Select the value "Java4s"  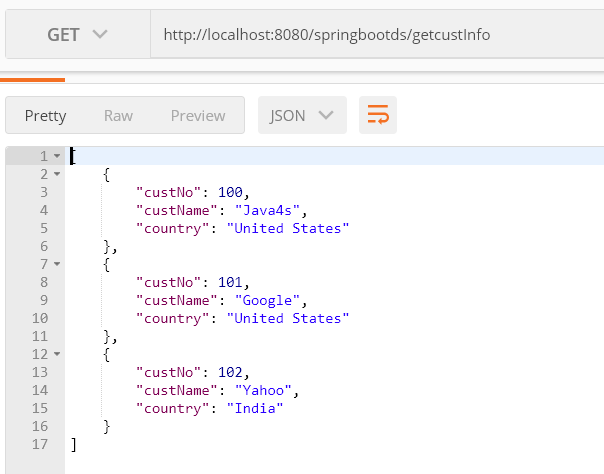[x=267, y=210]
